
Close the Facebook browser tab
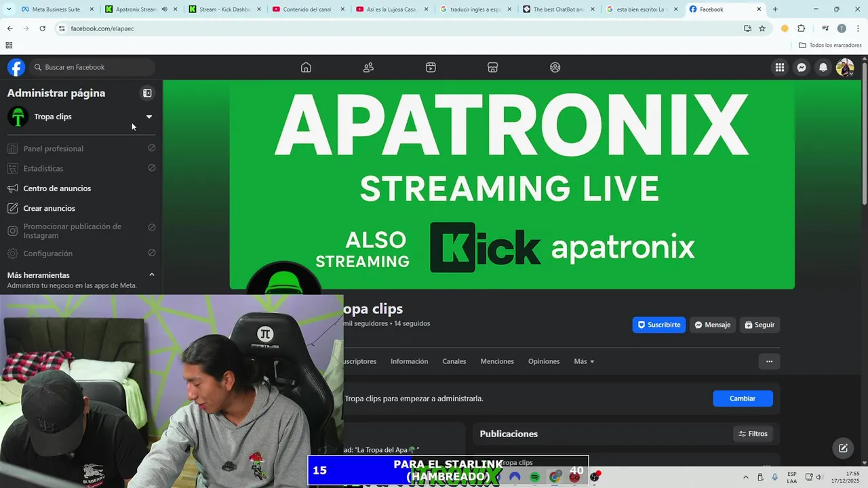click(x=759, y=9)
